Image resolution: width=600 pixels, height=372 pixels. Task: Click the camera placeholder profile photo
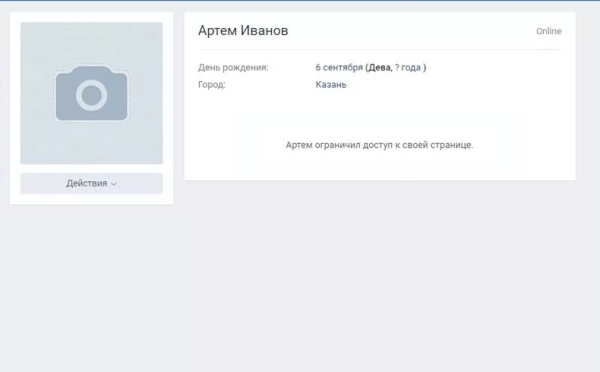tap(91, 93)
